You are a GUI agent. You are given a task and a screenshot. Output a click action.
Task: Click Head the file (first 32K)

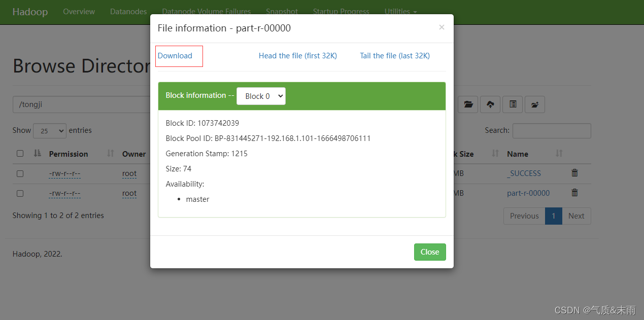298,56
